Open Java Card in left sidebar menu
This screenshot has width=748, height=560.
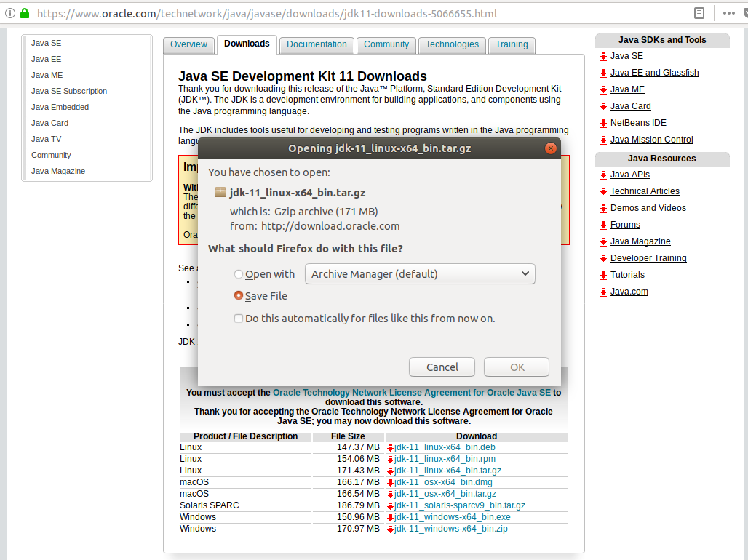88,123
